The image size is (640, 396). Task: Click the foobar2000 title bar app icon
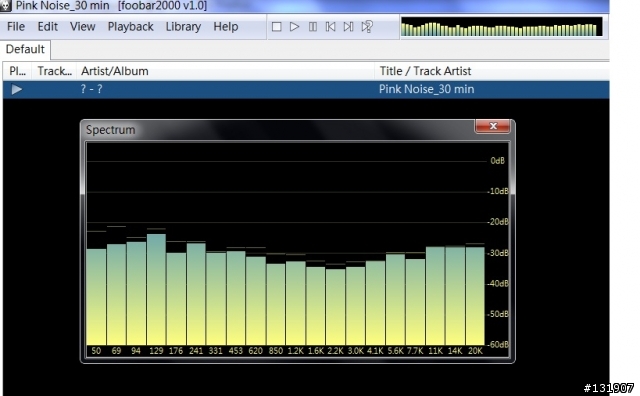pyautogui.click(x=6, y=5)
